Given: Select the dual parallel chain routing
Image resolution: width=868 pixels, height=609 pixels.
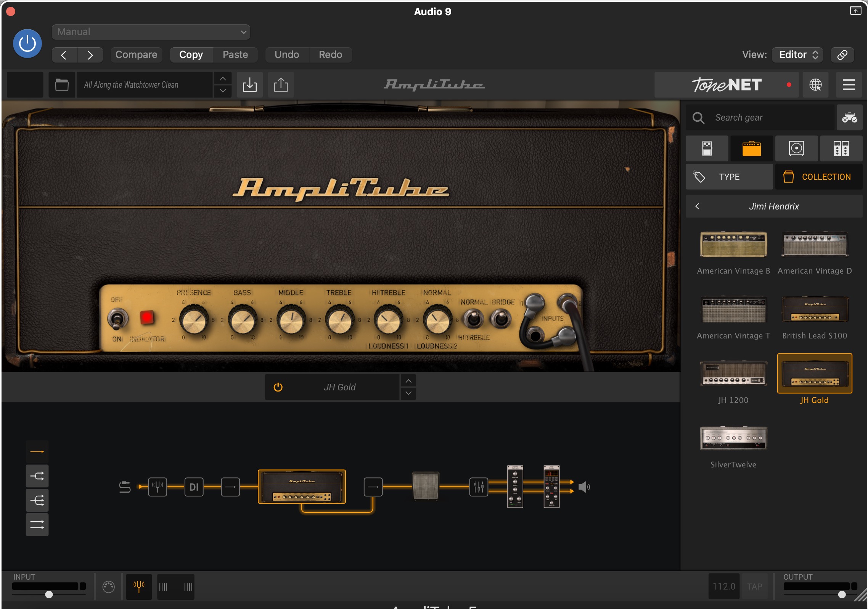Looking at the screenshot, I should 37,525.
